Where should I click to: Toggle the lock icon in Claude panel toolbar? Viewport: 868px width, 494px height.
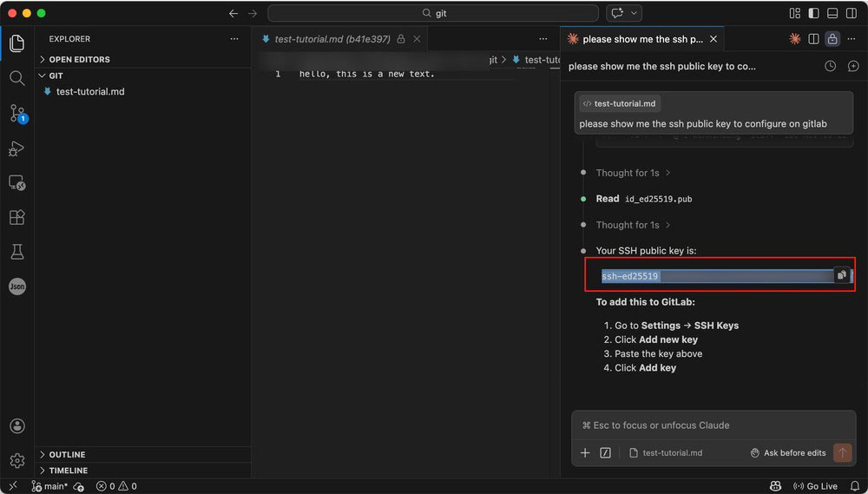click(832, 39)
